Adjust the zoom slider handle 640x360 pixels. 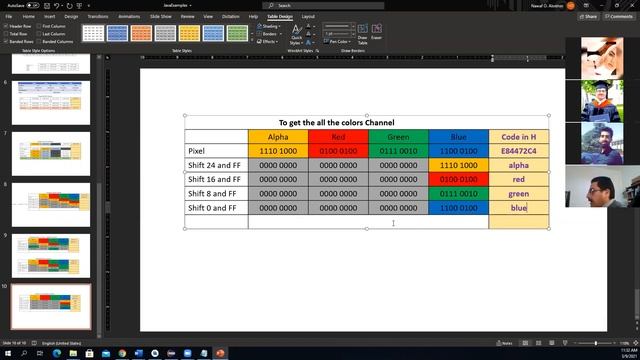click(x=596, y=343)
